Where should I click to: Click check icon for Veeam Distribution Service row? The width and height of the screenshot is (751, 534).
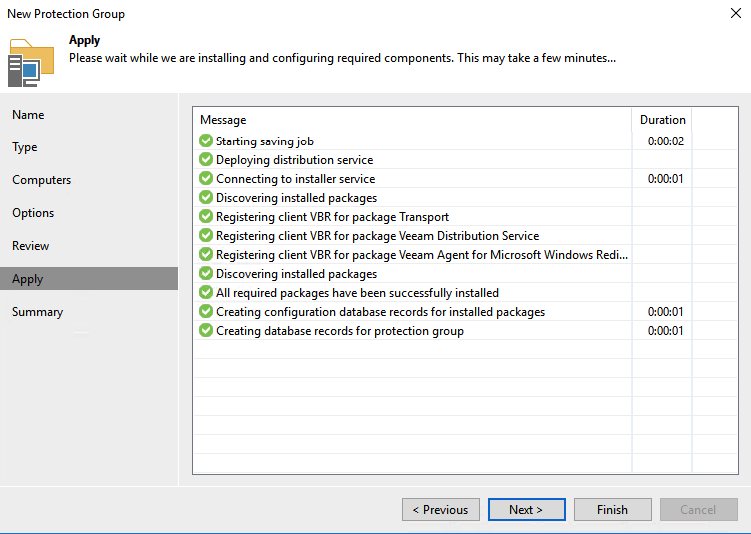click(206, 236)
